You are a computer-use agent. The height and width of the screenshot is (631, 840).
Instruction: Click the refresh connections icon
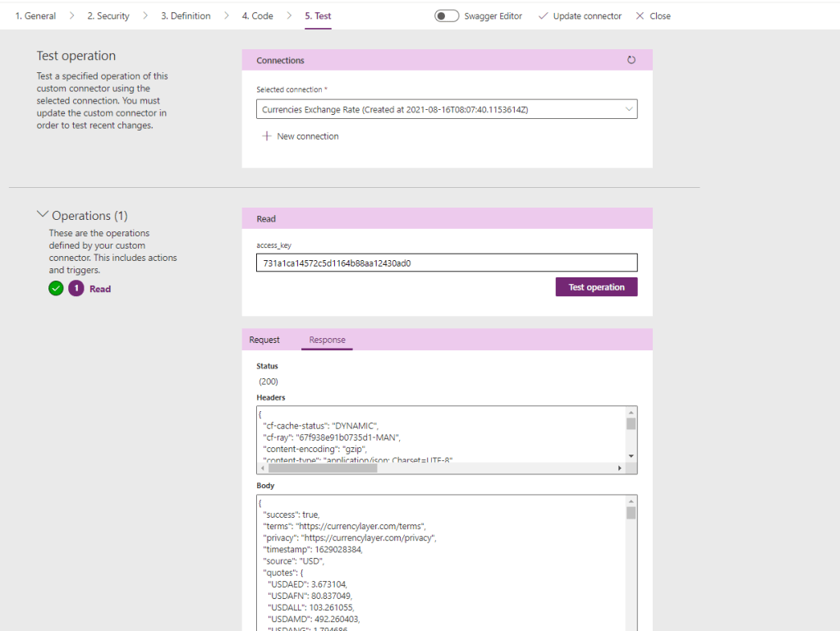631,60
